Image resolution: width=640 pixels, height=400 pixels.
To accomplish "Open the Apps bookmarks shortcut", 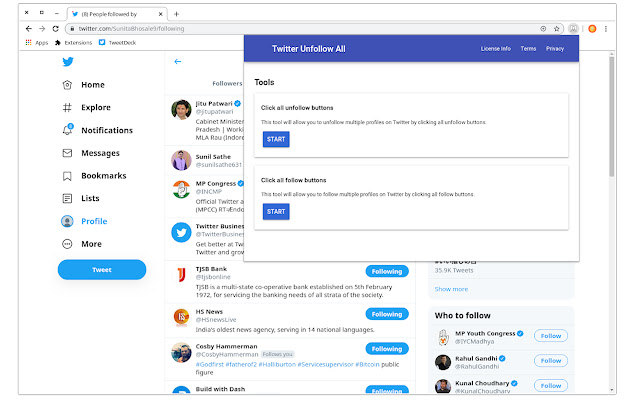I will (x=37, y=42).
